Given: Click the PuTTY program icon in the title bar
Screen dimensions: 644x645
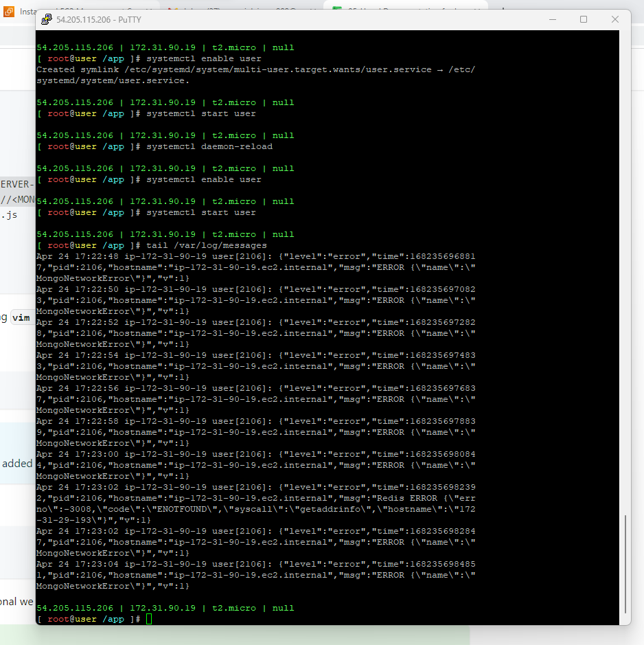Looking at the screenshot, I should click(x=46, y=20).
